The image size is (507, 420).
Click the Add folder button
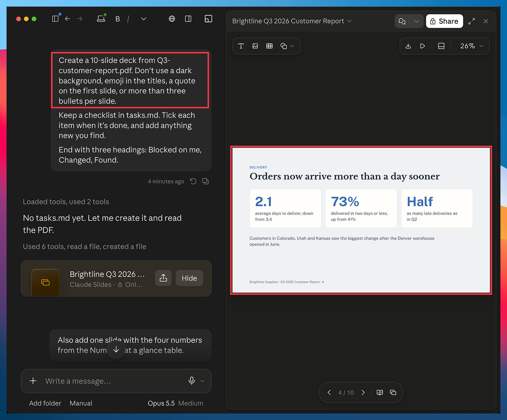tap(45, 403)
